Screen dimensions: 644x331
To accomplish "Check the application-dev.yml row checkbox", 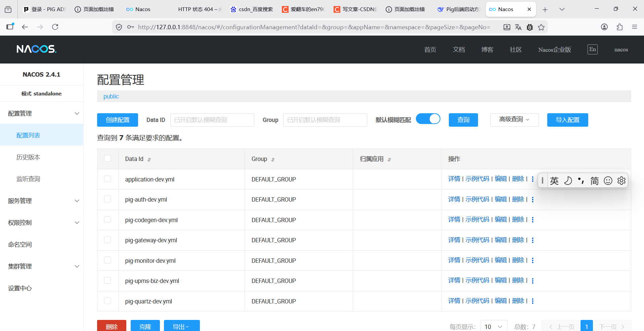I will tap(108, 179).
